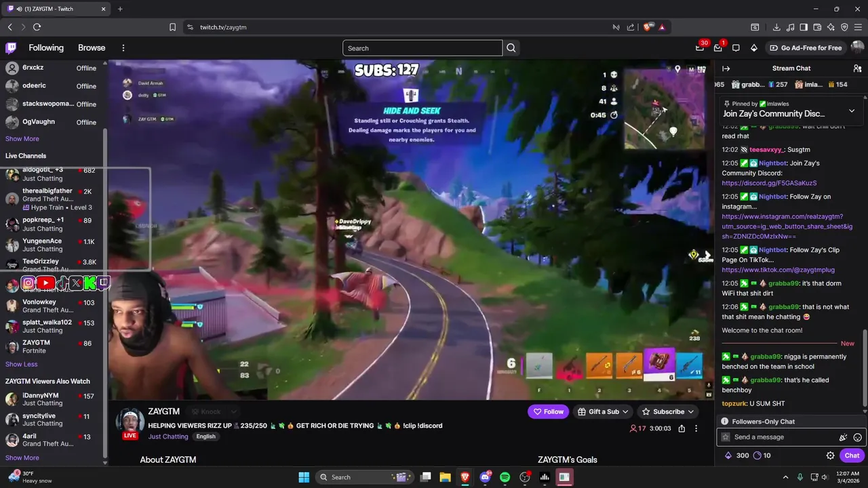The height and width of the screenshot is (488, 868).
Task: Expand Also Watch list Show More
Action: 22,458
